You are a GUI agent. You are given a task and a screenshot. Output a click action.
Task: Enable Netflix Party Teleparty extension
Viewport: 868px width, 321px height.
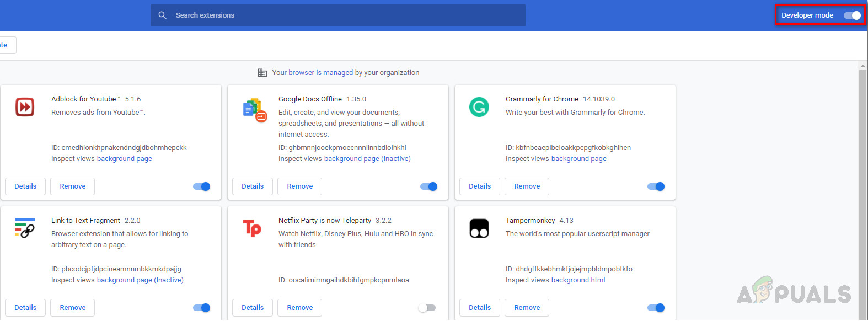pyautogui.click(x=427, y=308)
